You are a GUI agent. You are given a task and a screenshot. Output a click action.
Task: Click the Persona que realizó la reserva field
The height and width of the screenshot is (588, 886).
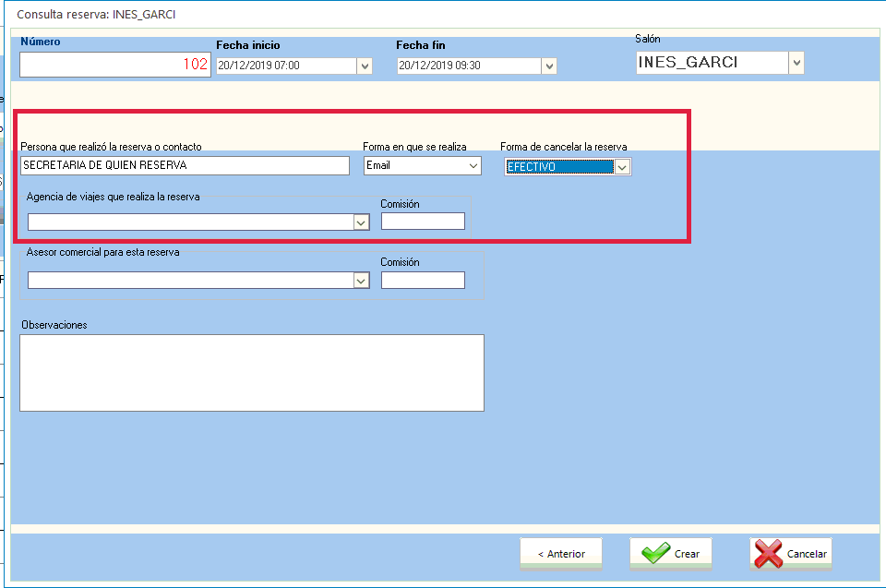[x=185, y=166]
